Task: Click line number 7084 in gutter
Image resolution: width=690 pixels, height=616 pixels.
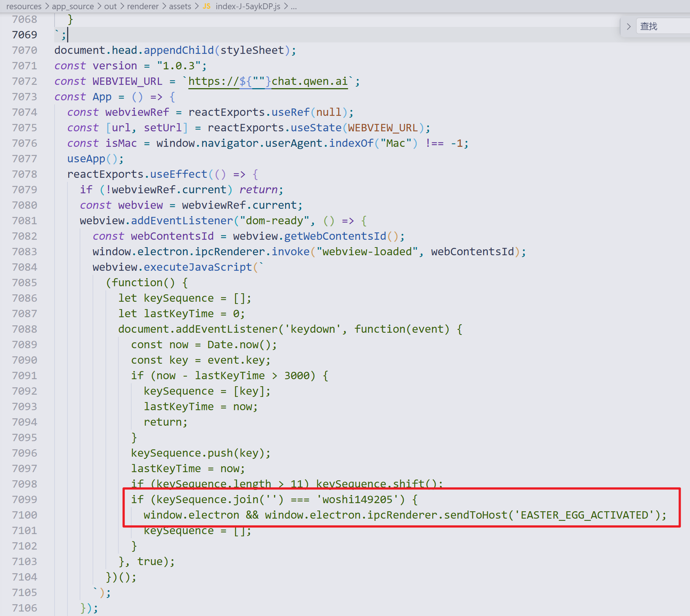Action: coord(24,267)
